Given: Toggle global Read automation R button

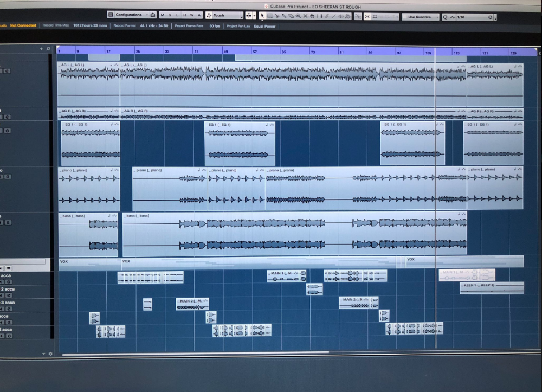Looking at the screenshot, I should [x=185, y=15].
